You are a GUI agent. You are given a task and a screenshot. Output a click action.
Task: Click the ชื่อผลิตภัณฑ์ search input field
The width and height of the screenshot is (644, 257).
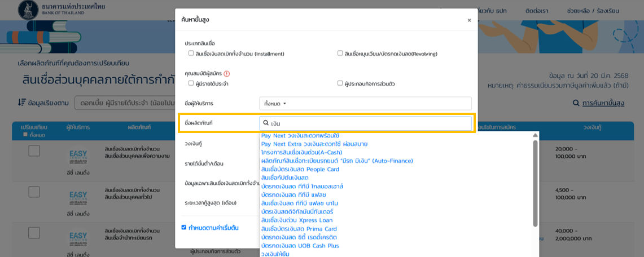click(366, 123)
